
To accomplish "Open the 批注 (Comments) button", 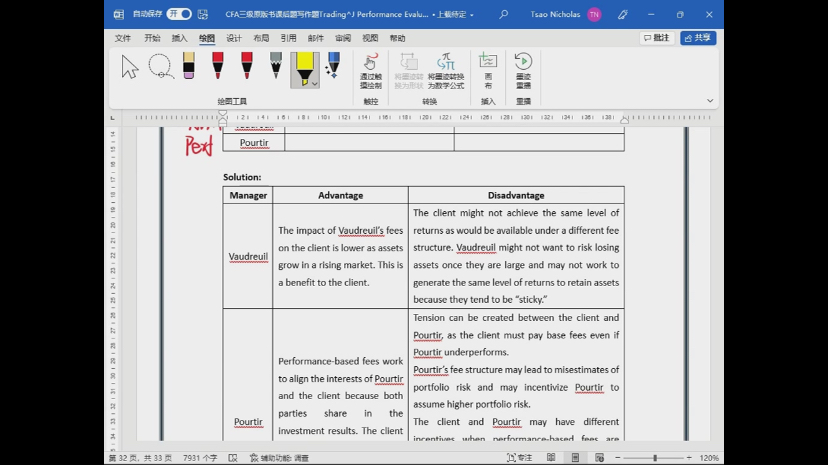I will click(x=657, y=38).
